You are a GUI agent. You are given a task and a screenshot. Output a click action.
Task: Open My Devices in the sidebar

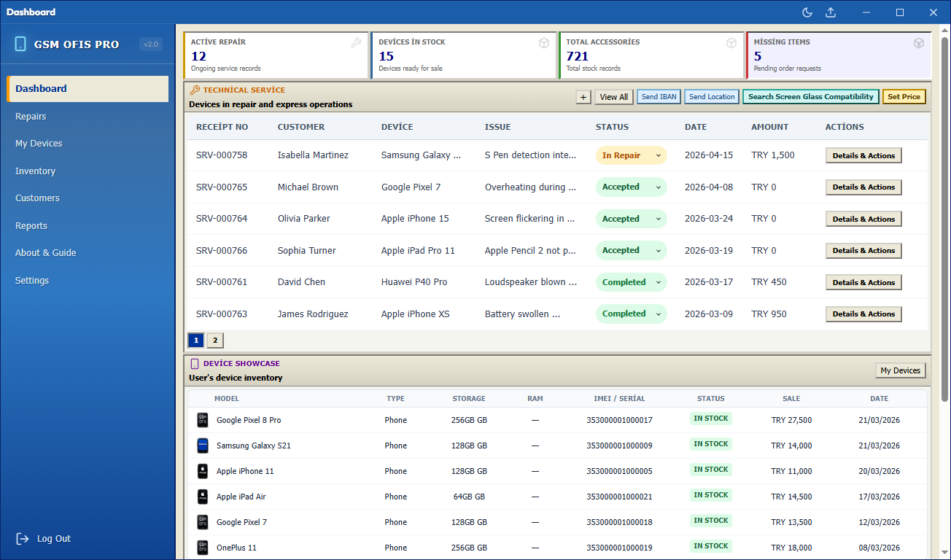tap(88, 144)
